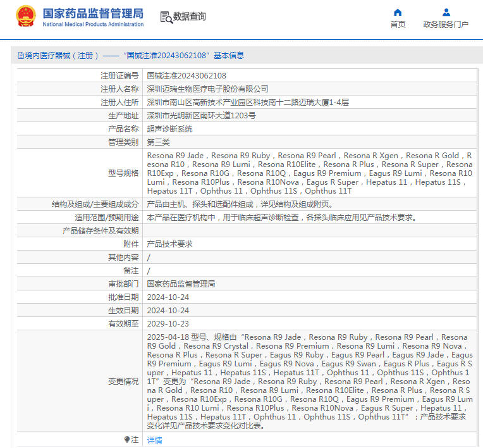Click the lightbulb icon beside 注

click(x=127, y=439)
